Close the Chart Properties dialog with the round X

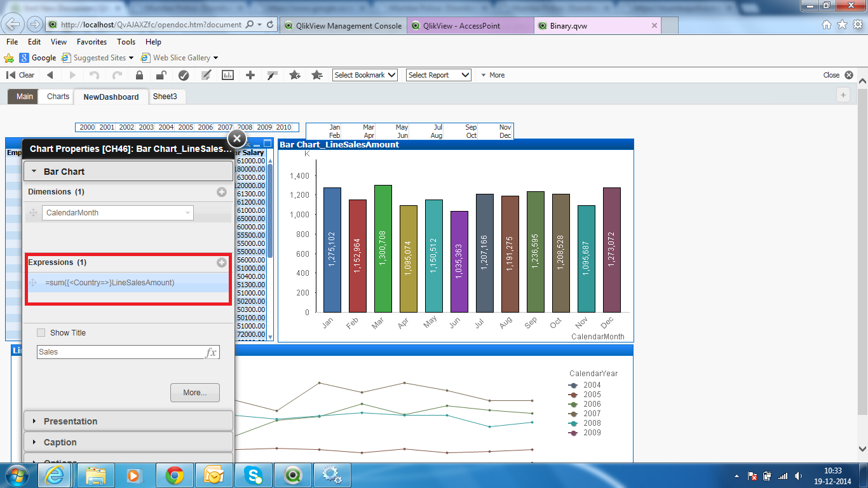236,139
